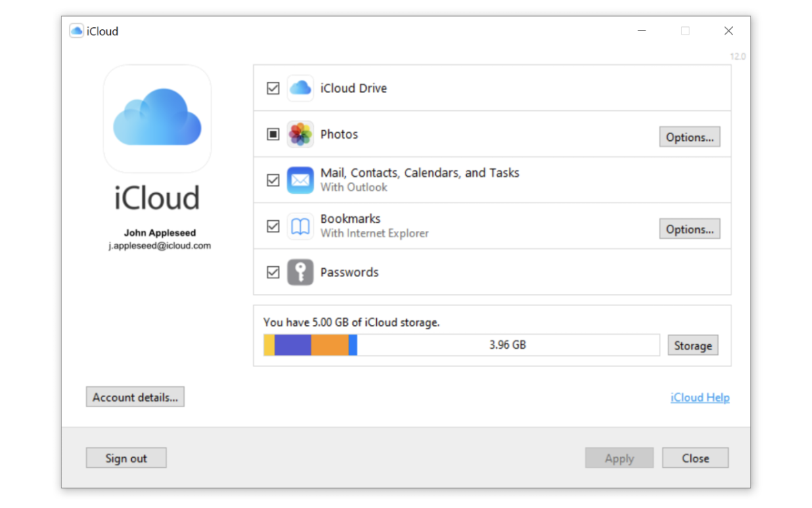Click the iCloud logo in the title bar
The height and width of the screenshot is (508, 812).
click(76, 30)
